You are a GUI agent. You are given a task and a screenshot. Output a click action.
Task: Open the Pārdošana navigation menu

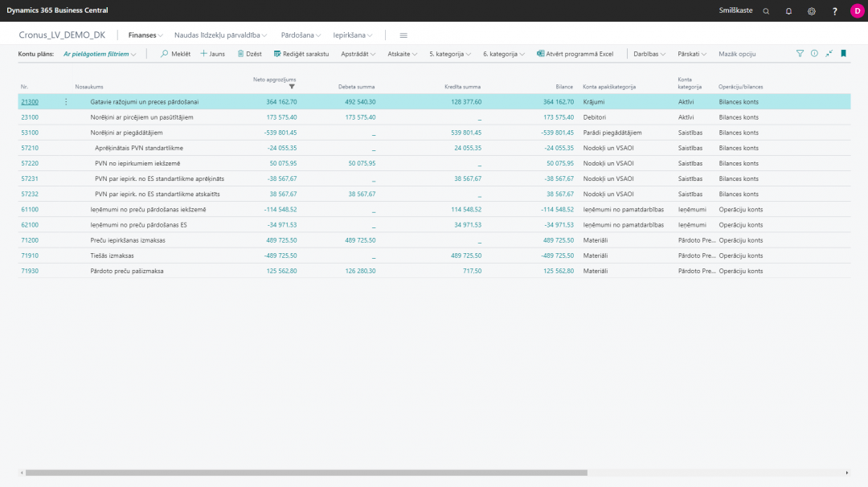tap(301, 35)
